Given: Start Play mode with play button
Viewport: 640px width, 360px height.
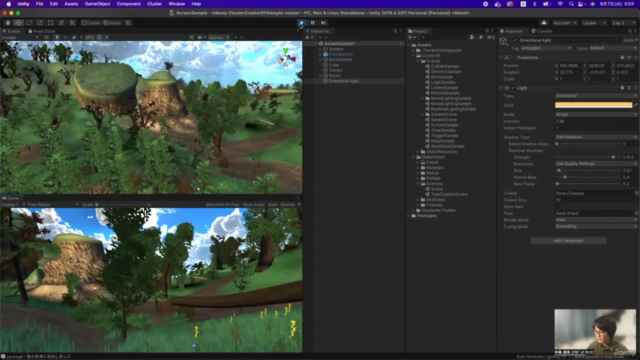Looking at the screenshot, I should point(302,23).
